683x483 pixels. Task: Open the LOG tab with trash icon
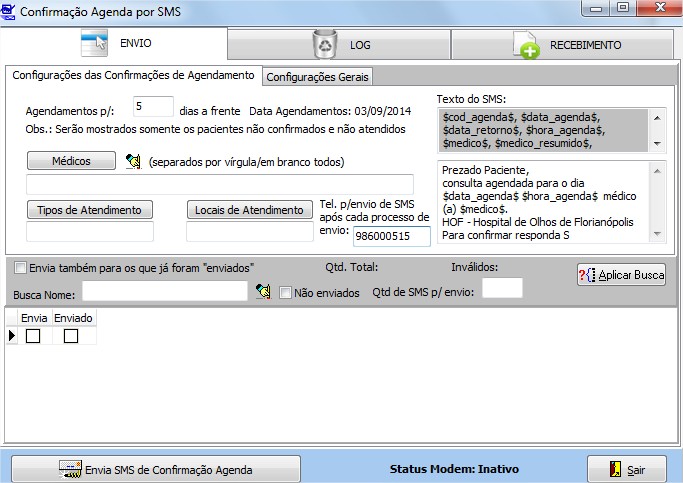click(x=339, y=45)
